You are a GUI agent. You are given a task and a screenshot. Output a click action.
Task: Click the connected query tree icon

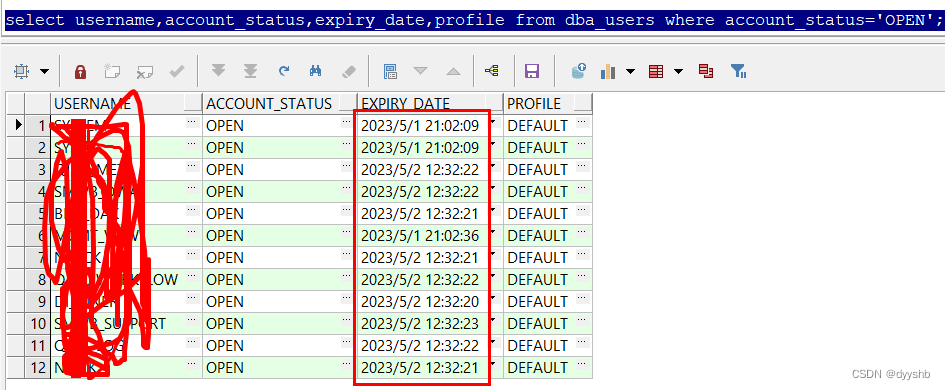(492, 71)
